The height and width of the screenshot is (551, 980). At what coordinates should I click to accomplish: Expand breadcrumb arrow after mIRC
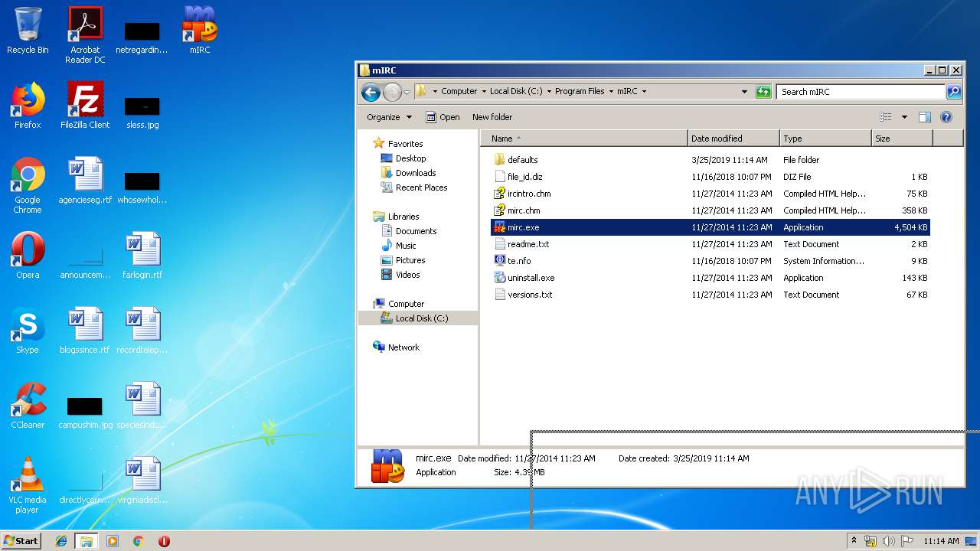pos(644,91)
